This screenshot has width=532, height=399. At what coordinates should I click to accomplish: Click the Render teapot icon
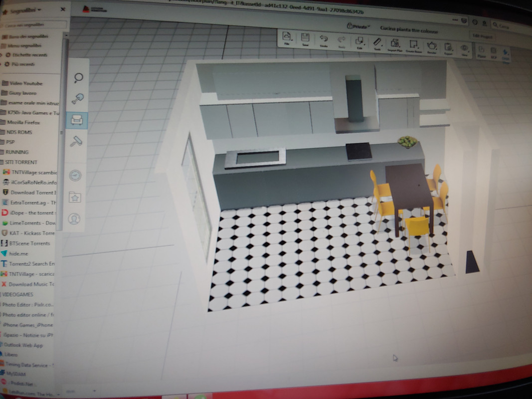[432, 47]
